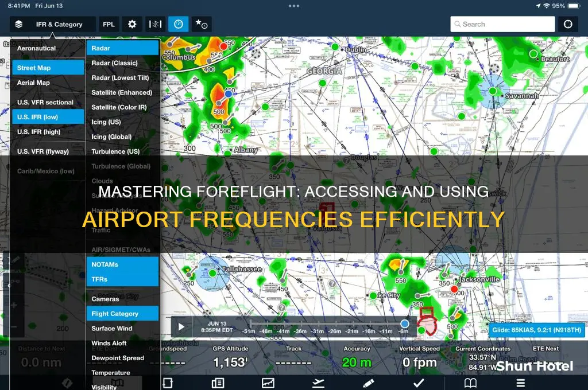Select Radar (Lowest Tilt) layer
Screen dimensions: 588x390
(x=122, y=77)
